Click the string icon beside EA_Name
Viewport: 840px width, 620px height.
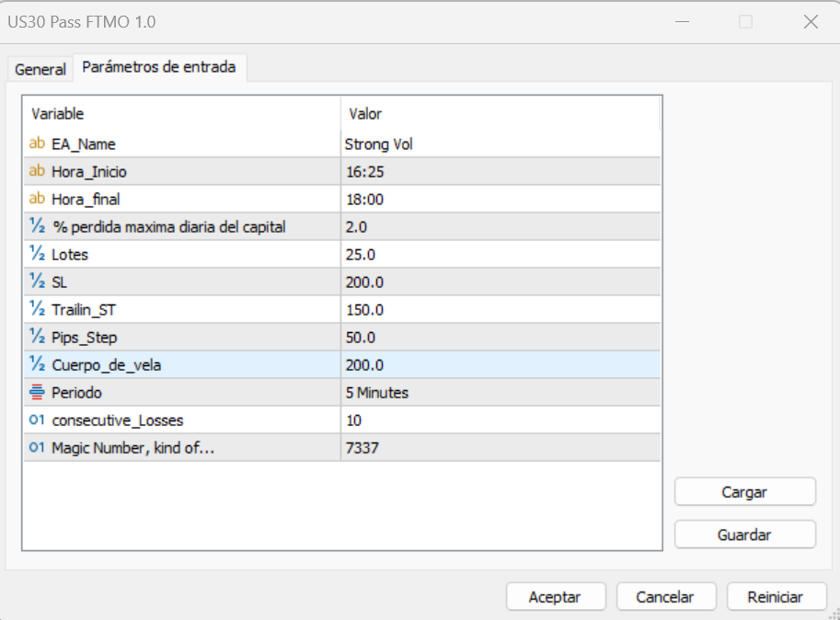(x=37, y=144)
